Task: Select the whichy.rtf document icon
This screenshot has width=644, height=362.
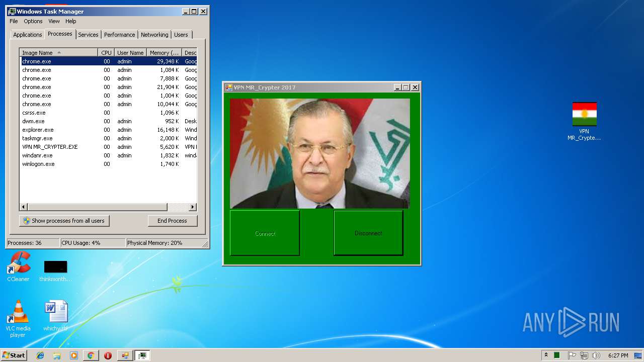Action: pos(55,315)
